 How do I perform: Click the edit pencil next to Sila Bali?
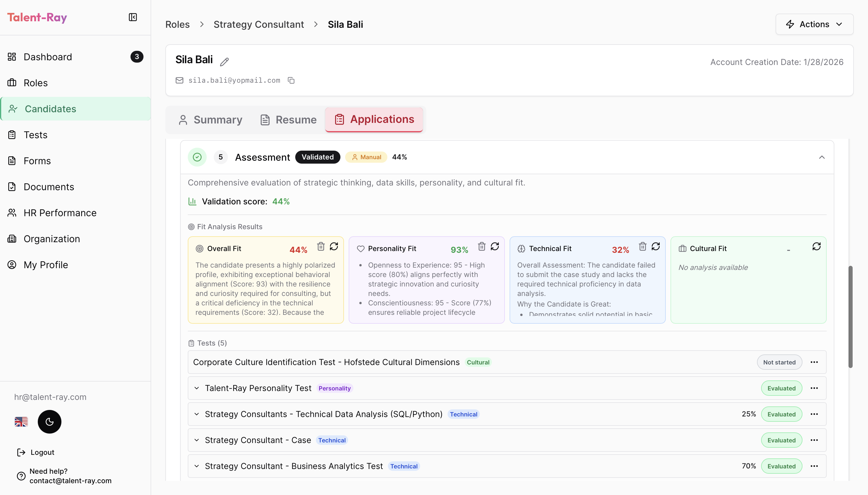(x=224, y=61)
